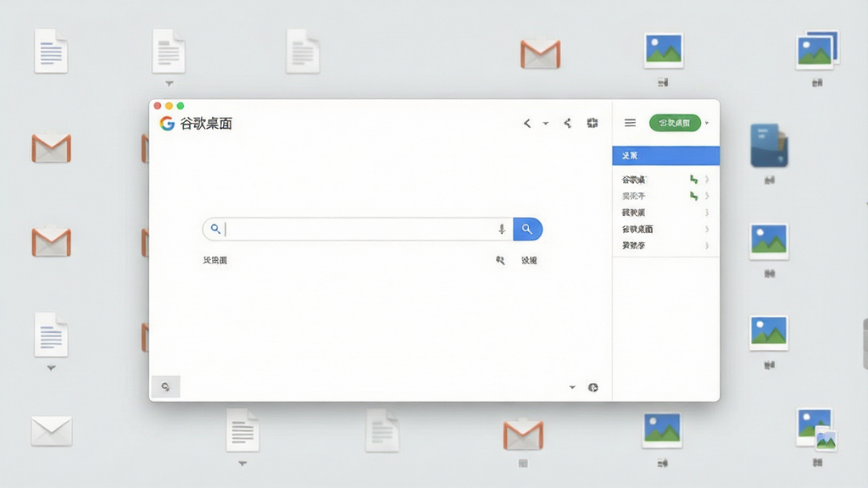Click the share icon in the window toolbar
The image size is (868, 488).
coord(567,123)
